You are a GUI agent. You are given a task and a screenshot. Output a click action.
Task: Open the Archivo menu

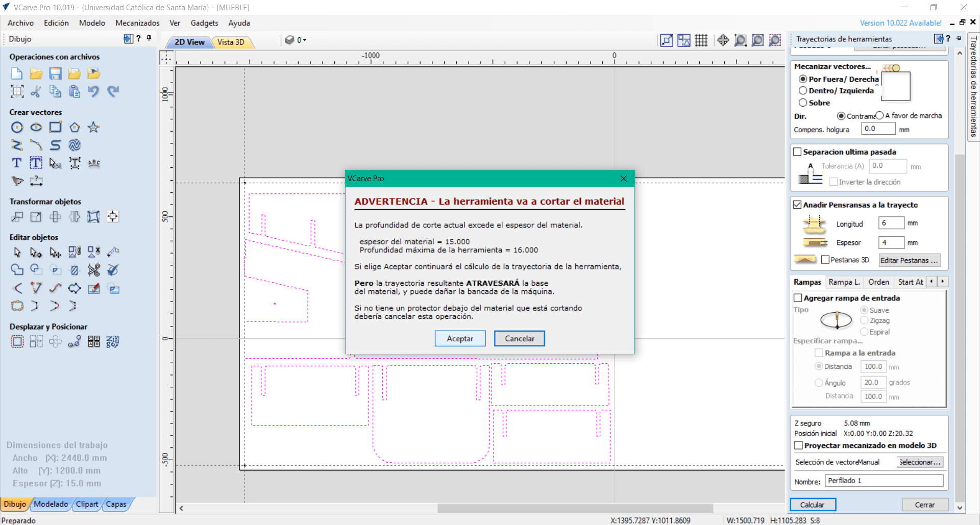point(20,23)
